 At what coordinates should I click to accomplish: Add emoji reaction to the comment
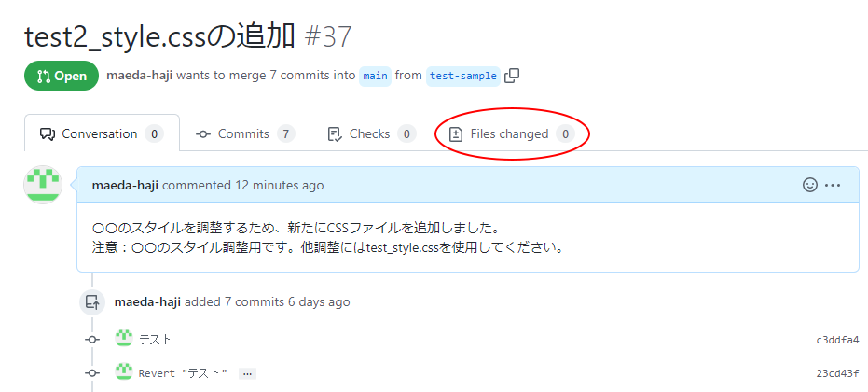[x=810, y=185]
